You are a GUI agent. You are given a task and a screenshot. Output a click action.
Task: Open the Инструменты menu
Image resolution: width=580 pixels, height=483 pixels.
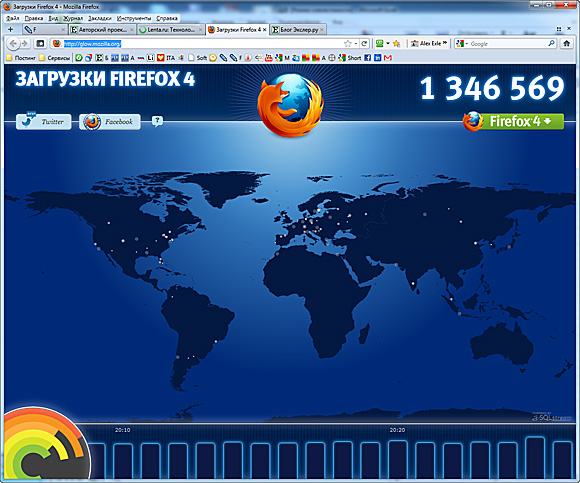coord(134,18)
